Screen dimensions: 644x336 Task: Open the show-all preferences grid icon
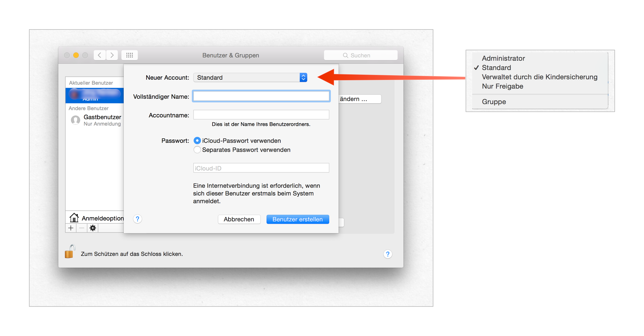(129, 55)
